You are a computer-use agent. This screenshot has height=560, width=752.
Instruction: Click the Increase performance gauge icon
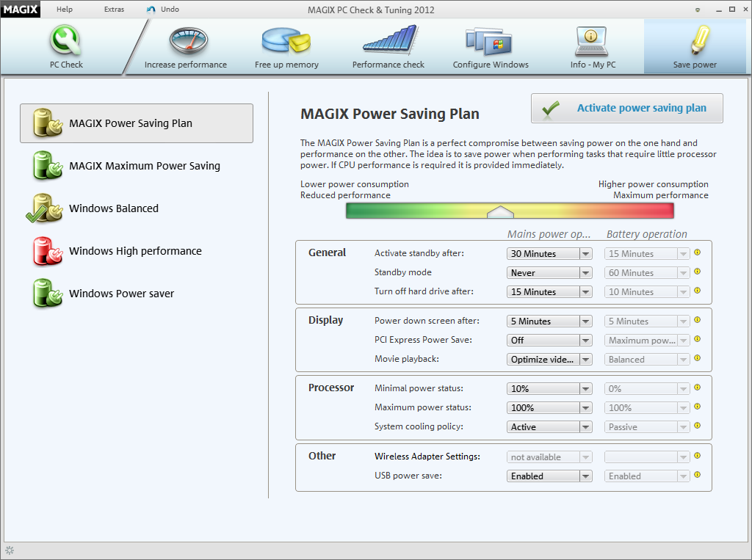(x=189, y=41)
